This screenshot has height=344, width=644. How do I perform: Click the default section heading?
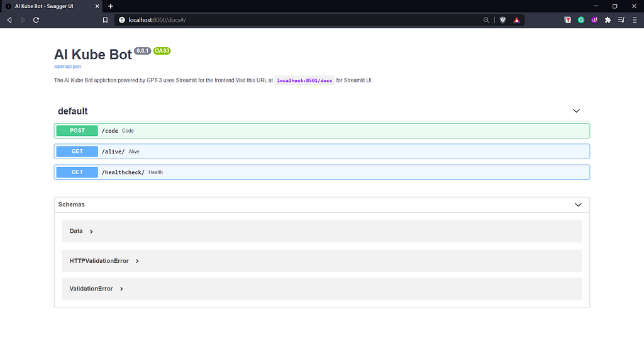(x=73, y=111)
